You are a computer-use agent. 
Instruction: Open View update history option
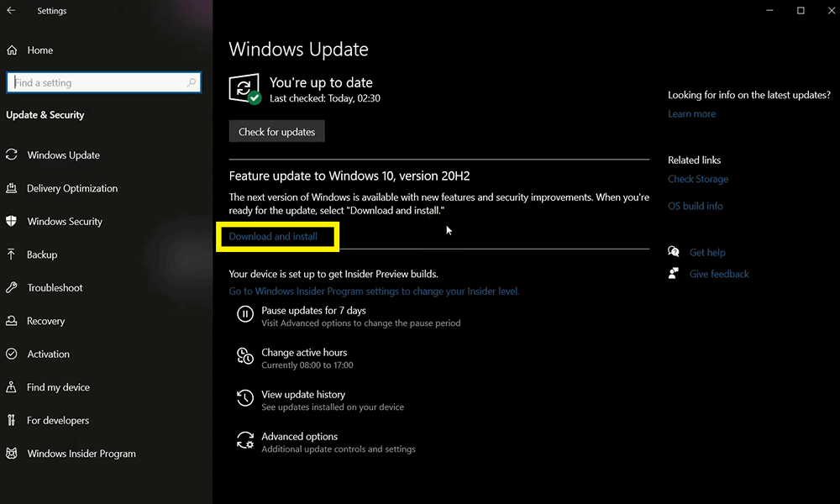303,394
